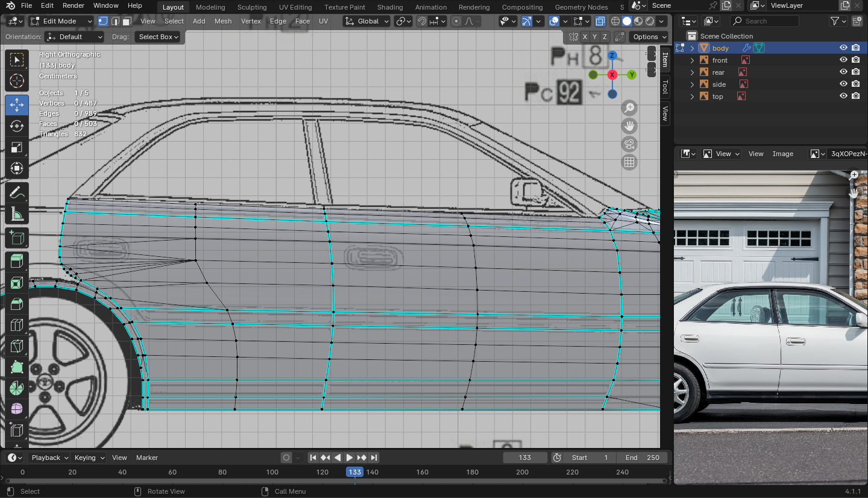Viewport: 868px width, 498px height.
Task: Switch to orthographic/perspective grid icon
Action: [x=629, y=162]
